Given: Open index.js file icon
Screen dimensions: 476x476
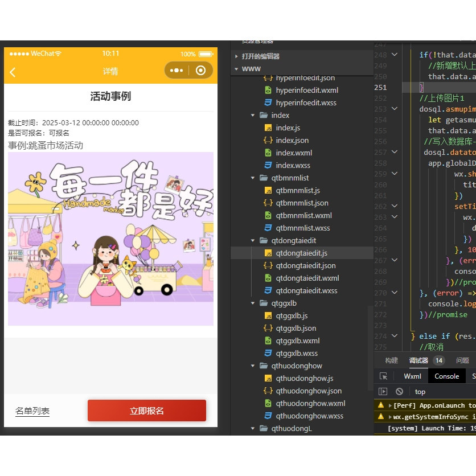Looking at the screenshot, I should (268, 128).
